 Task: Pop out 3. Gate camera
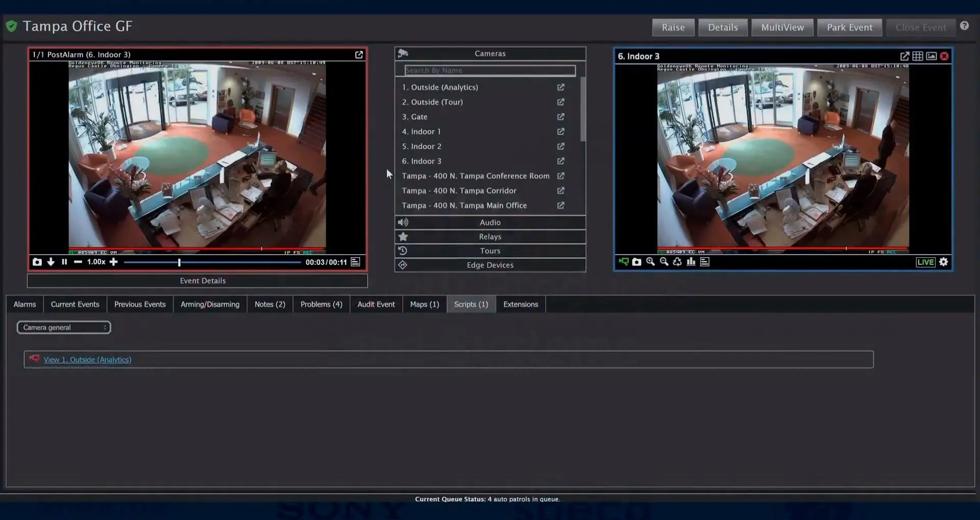click(x=560, y=117)
